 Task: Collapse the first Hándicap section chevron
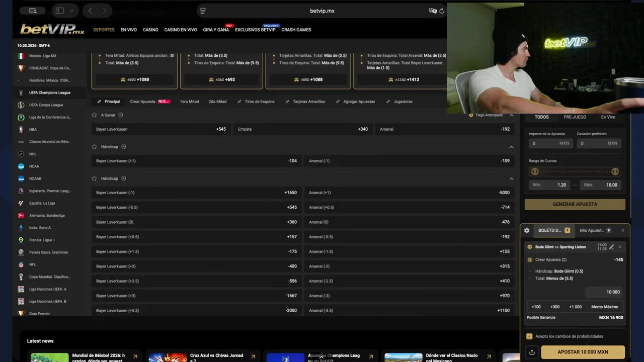511,147
